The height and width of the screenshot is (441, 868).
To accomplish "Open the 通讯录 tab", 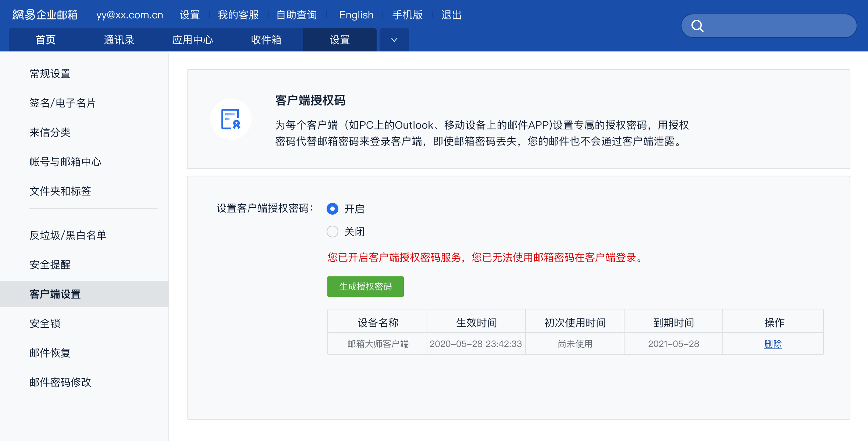I will point(119,40).
